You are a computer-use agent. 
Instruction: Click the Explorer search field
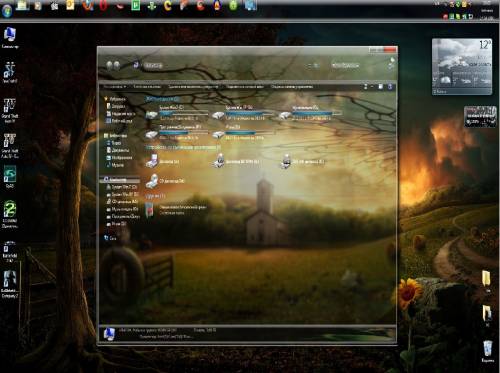pyautogui.click(x=345, y=65)
